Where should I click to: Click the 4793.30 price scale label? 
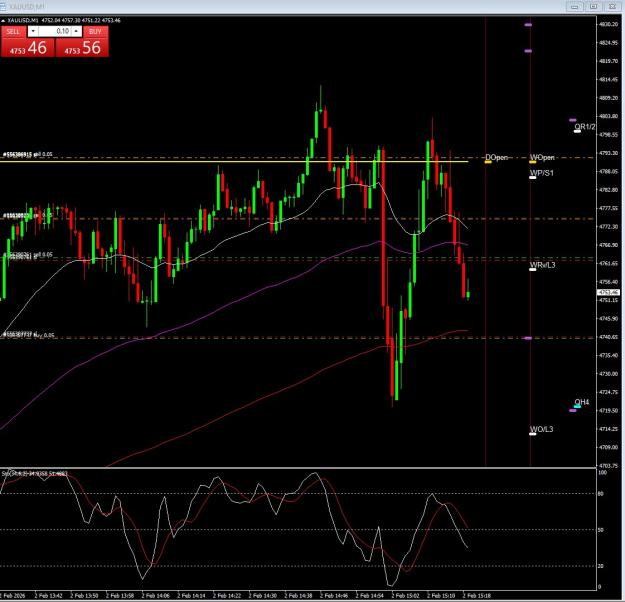tap(608, 153)
